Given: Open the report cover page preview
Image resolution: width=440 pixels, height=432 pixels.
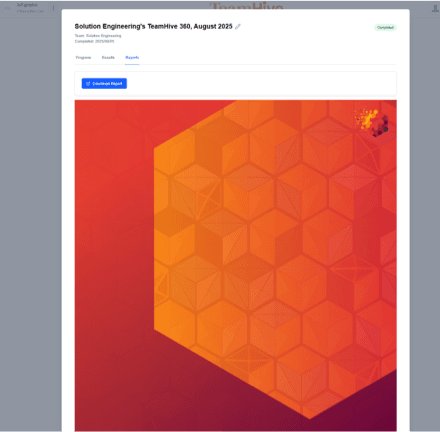Looking at the screenshot, I should click(236, 265).
